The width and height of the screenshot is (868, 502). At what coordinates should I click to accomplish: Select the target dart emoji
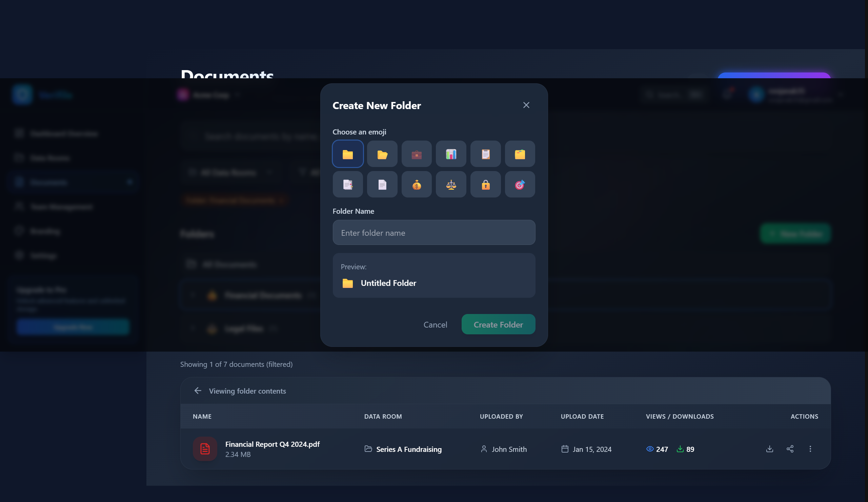click(520, 185)
